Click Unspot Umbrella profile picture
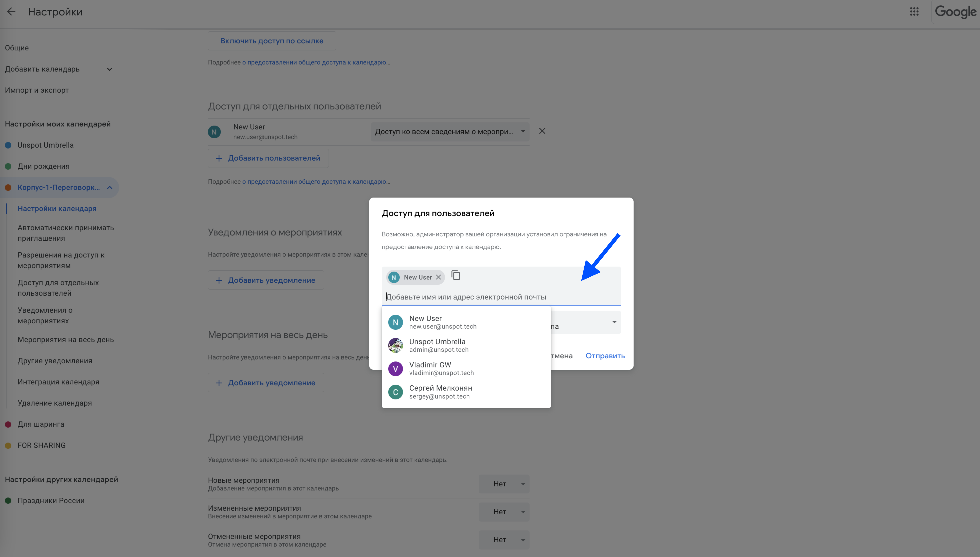The width and height of the screenshot is (980, 557). [x=395, y=345]
